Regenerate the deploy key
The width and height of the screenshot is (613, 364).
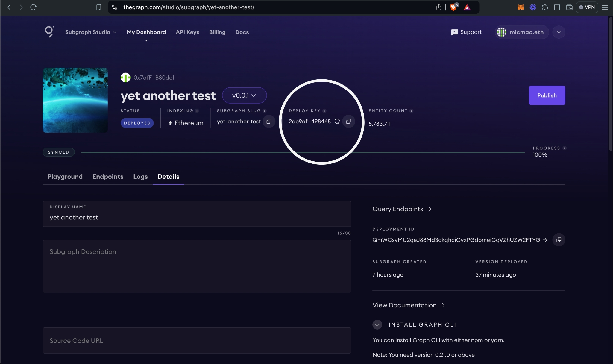click(x=337, y=121)
